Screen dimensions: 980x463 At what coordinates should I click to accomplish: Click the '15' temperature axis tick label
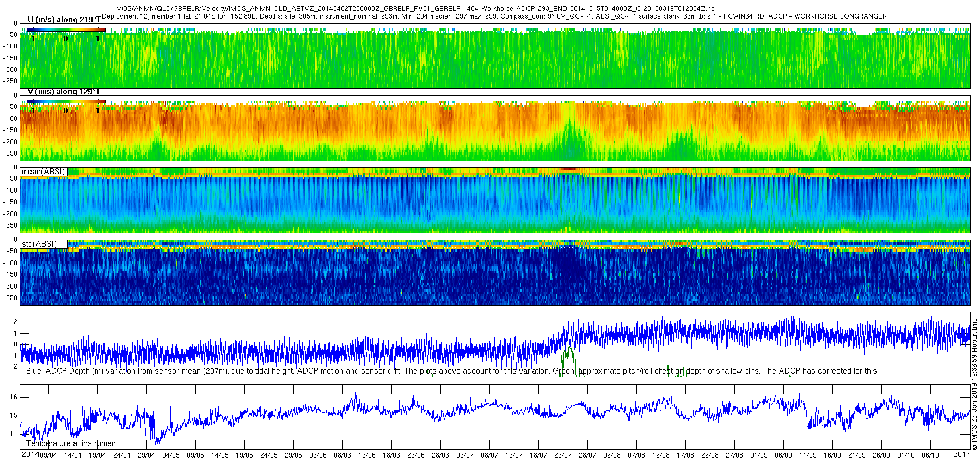(x=14, y=416)
